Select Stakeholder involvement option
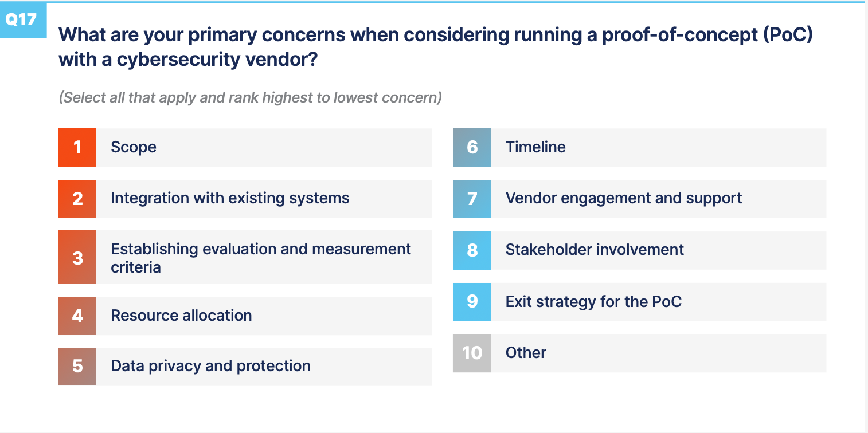Screen dimensions: 868x433 [x=658, y=250]
